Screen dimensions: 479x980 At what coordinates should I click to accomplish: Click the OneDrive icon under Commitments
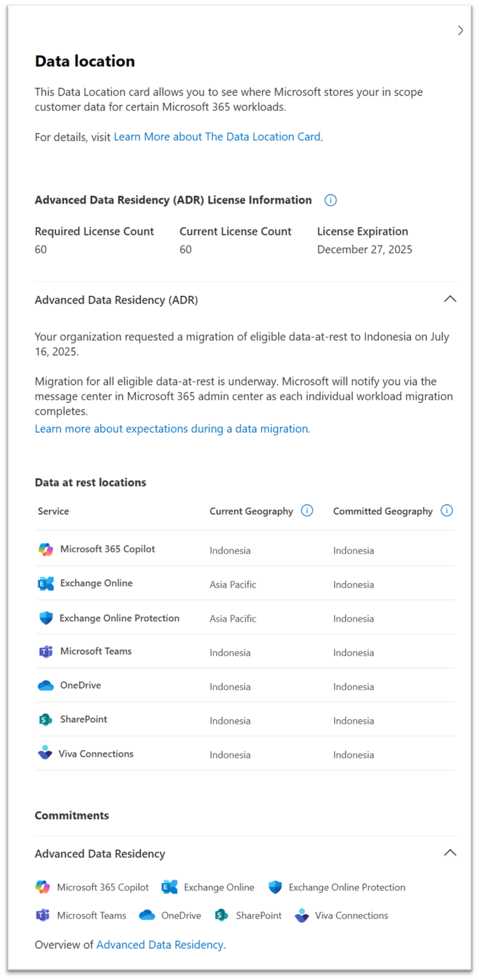tap(146, 915)
